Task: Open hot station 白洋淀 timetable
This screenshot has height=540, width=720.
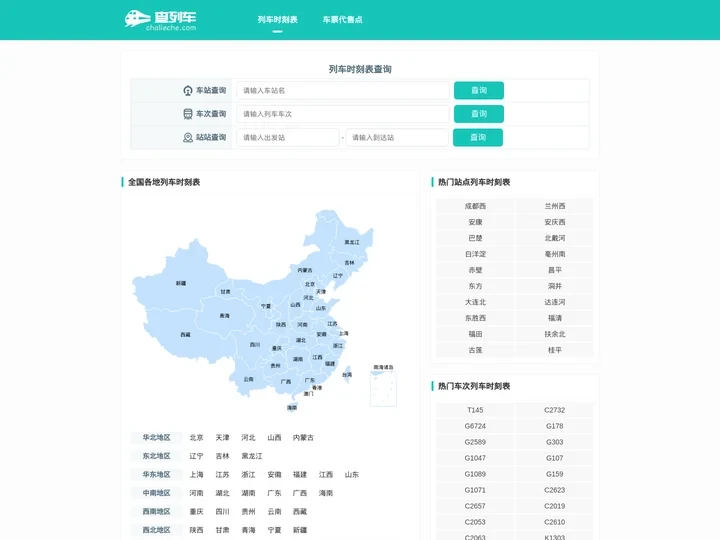Action: [475, 254]
